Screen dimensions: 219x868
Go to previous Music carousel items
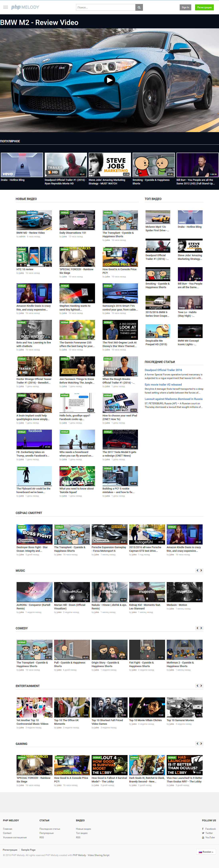coord(198,570)
